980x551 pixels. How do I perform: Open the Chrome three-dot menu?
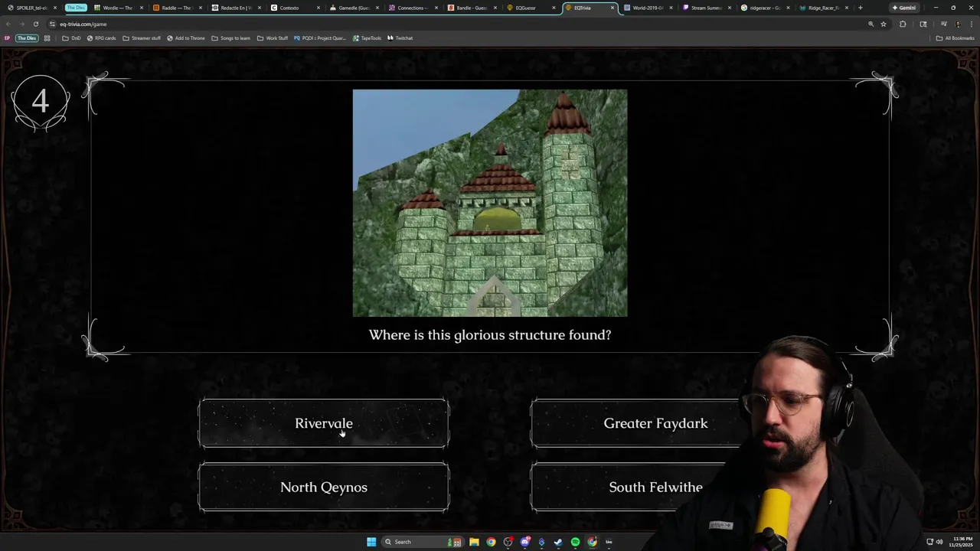971,24
